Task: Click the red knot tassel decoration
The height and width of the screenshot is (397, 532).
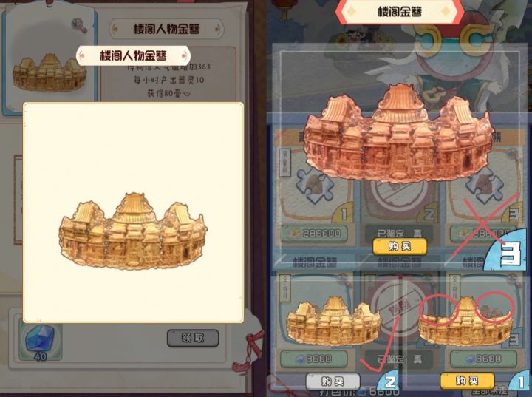Action: [x=250, y=351]
